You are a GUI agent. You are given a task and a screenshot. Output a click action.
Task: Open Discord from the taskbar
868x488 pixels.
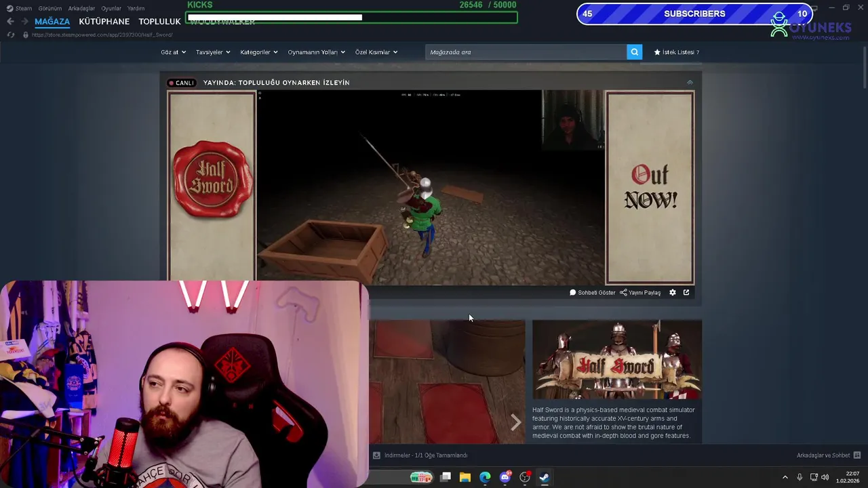[x=505, y=477]
